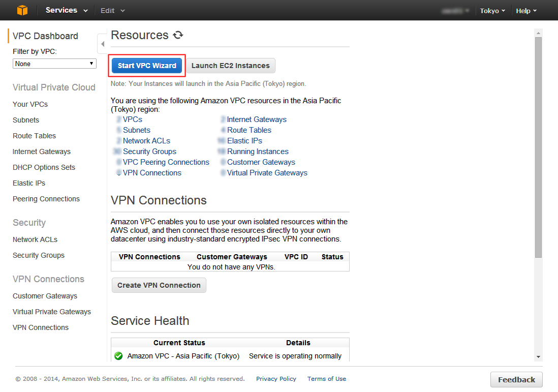Open Elastic IPs in the sidebar
558x392 pixels.
pyautogui.click(x=29, y=183)
